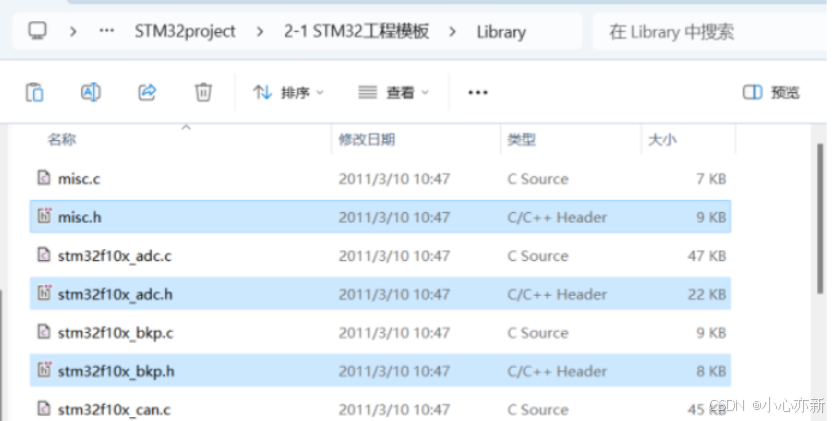
Task: Click the file icon of stm32f10x_bkp.c
Action: tap(44, 331)
